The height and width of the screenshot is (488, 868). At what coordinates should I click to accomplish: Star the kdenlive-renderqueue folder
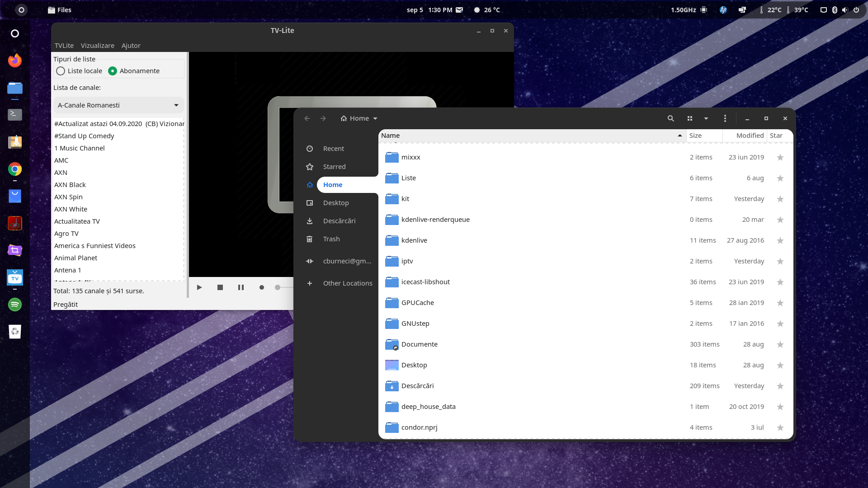[x=780, y=220]
